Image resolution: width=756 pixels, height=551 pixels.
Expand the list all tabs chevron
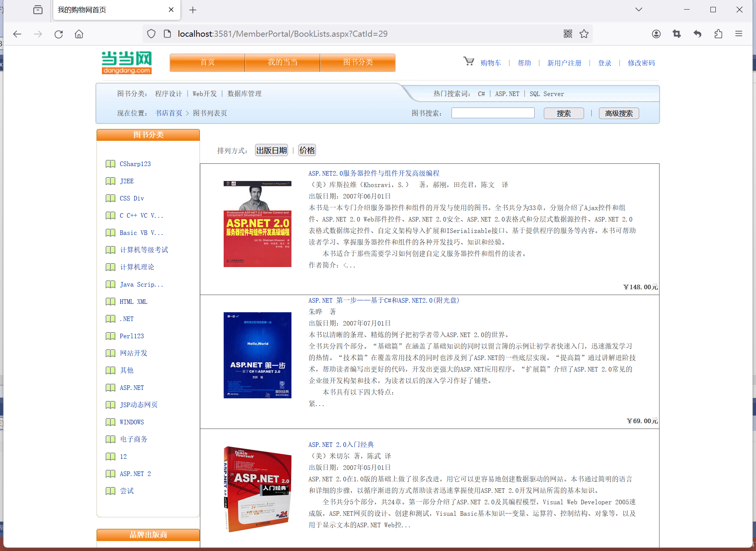(x=638, y=10)
